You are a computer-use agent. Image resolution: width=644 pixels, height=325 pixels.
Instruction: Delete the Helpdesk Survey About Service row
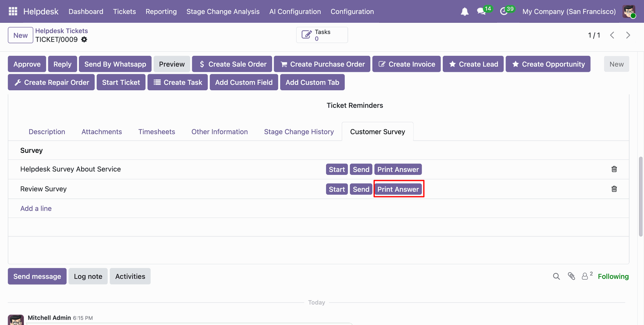click(614, 169)
